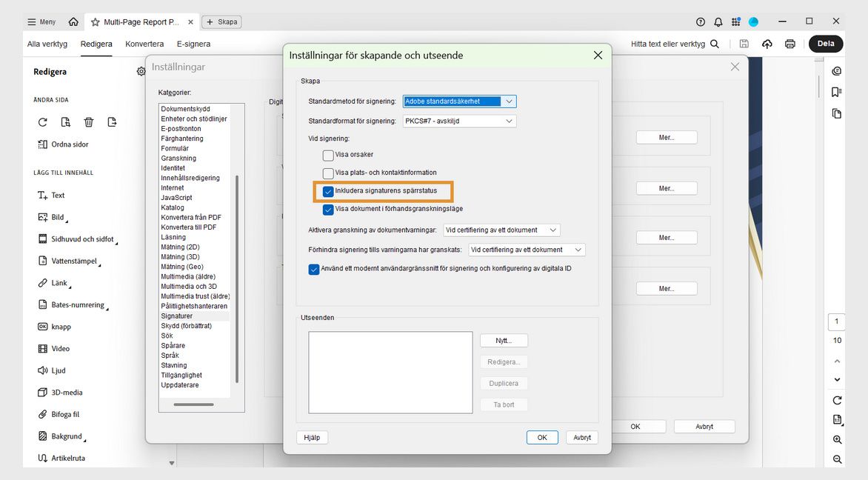Open notifications bell icon
The height and width of the screenshot is (480, 868).
tap(718, 22)
